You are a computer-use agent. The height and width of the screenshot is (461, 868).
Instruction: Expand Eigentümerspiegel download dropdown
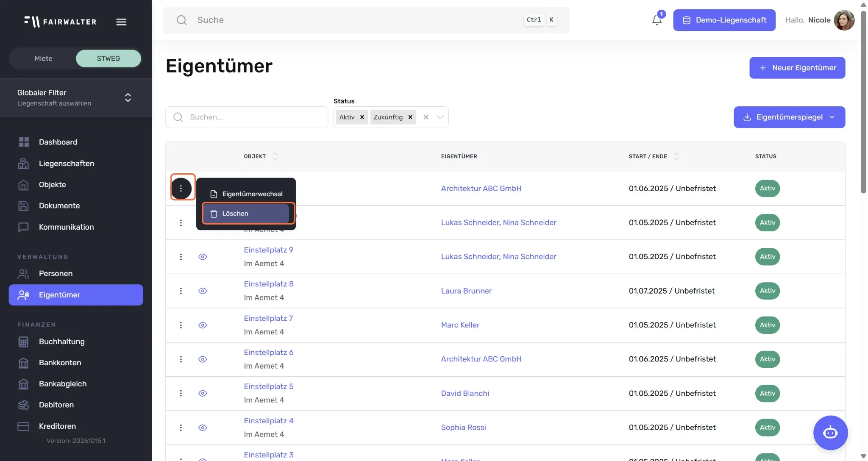coord(790,117)
